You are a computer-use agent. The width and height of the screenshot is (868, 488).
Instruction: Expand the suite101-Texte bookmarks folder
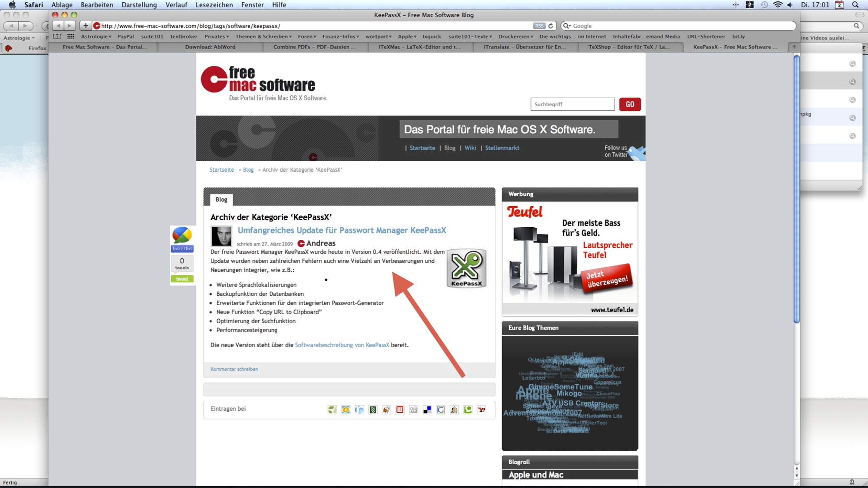pos(470,36)
